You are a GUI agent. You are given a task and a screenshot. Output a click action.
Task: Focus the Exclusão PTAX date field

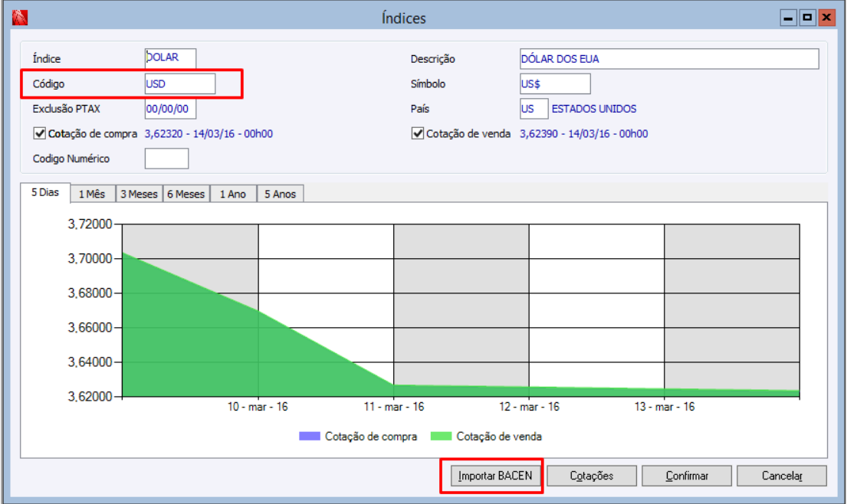tap(170, 109)
